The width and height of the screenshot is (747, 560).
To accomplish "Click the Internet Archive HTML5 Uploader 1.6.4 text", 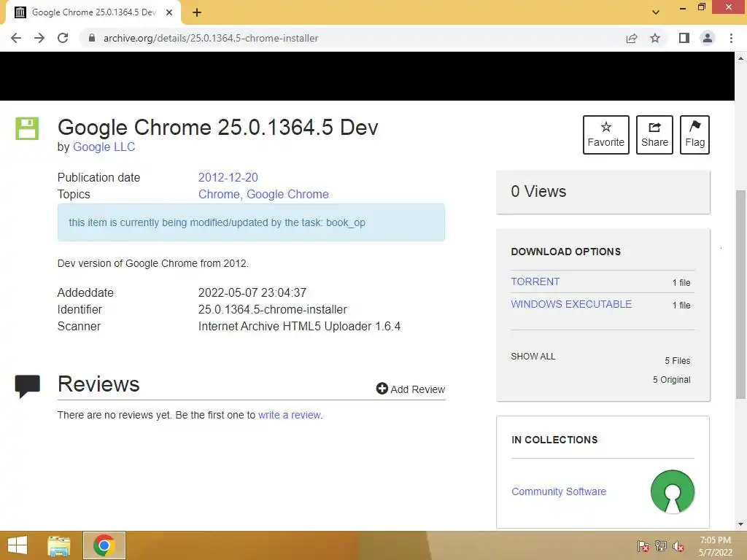I will (x=299, y=326).
